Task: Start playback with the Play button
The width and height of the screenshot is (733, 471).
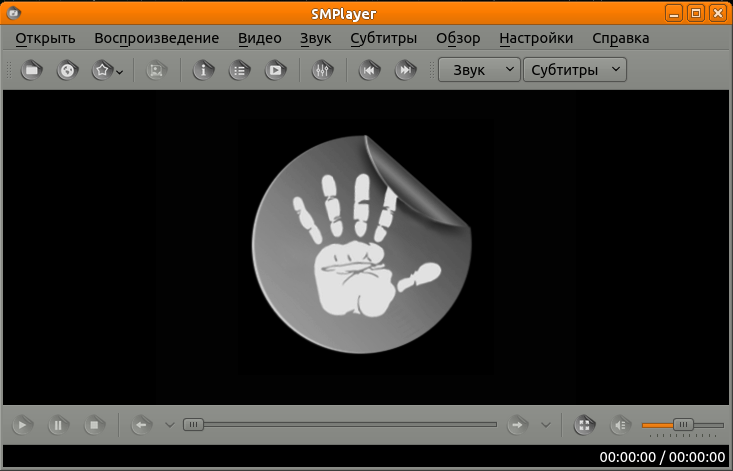Action: (22, 425)
